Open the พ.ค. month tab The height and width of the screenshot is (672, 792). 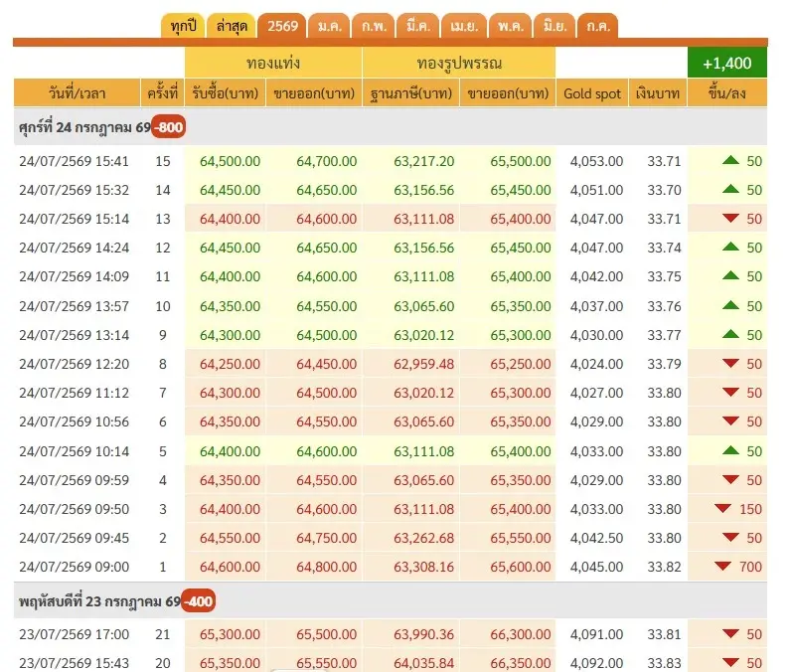[x=511, y=26]
